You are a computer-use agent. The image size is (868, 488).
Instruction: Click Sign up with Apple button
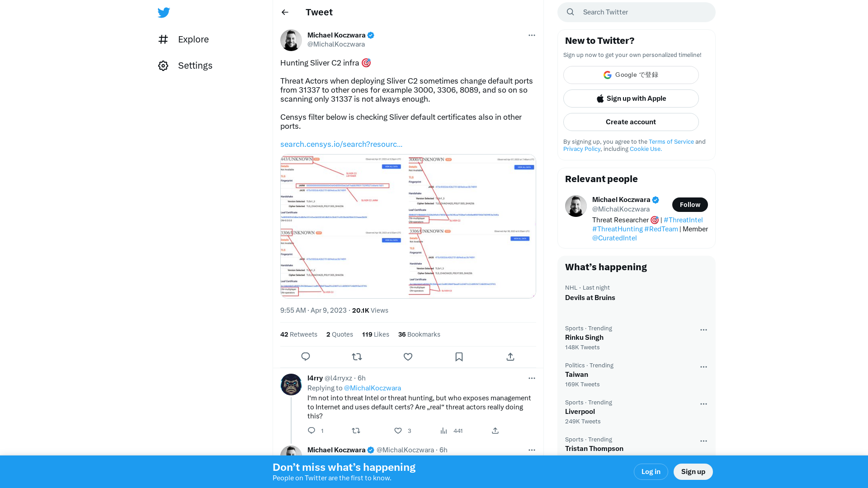[x=631, y=99]
